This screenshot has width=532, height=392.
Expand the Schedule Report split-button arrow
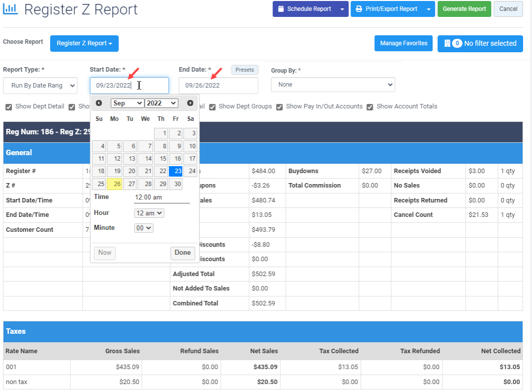[x=342, y=9]
